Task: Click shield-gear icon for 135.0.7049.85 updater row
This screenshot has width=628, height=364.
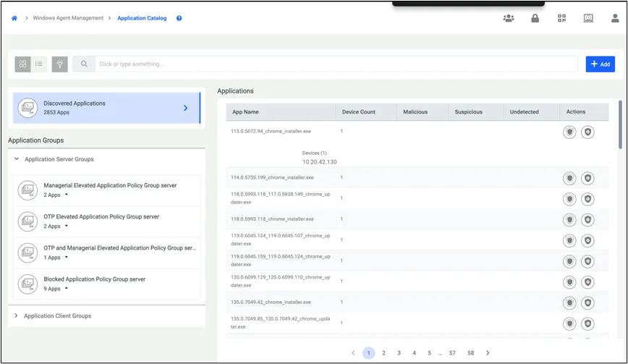Action: click(x=587, y=323)
